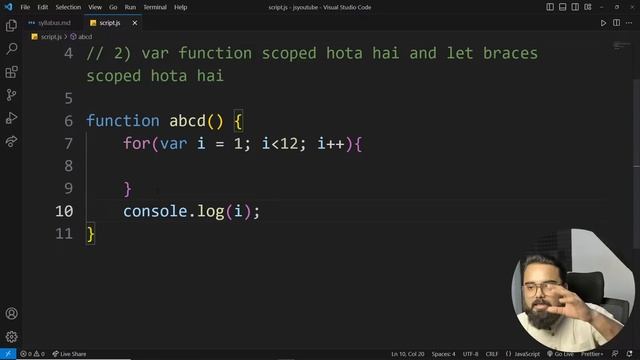Open the Run and Debug view
Screen dimensions: 640x360
[11, 118]
